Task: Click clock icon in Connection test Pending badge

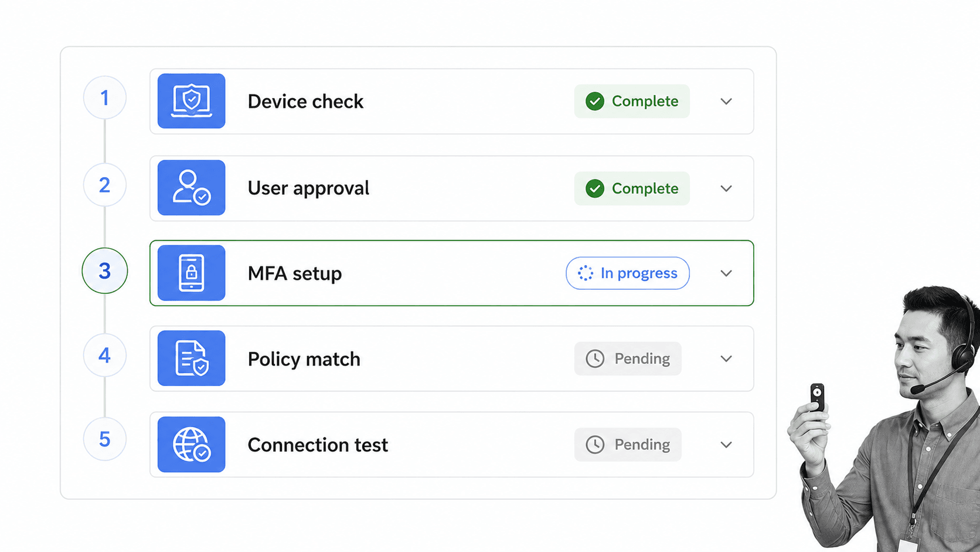Action: click(595, 445)
